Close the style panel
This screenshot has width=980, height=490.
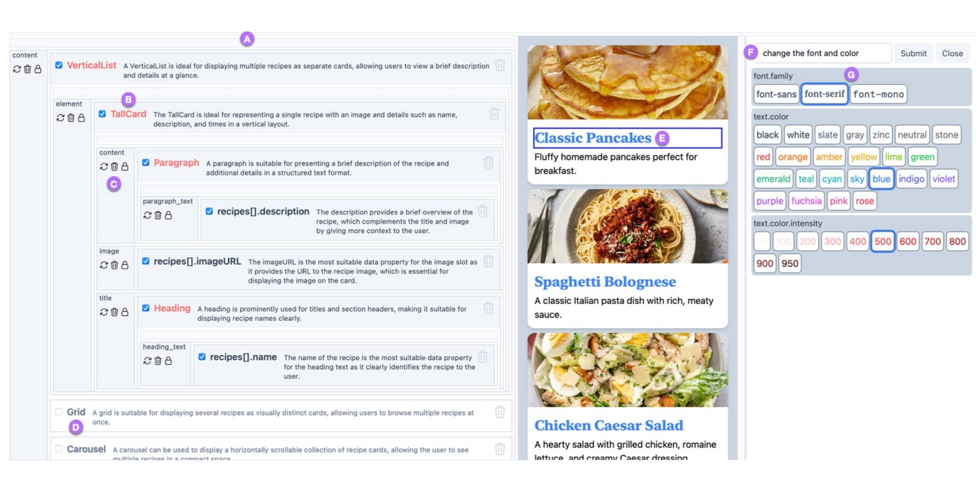point(952,53)
